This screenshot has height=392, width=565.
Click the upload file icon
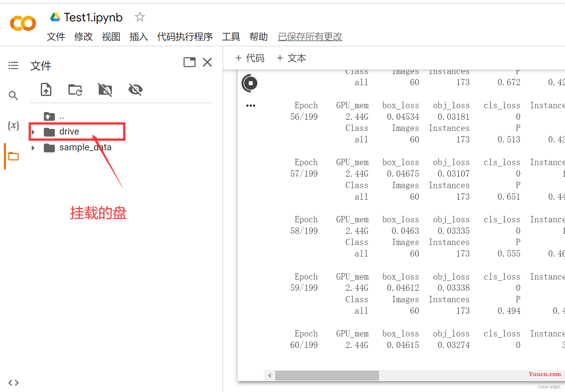point(46,89)
